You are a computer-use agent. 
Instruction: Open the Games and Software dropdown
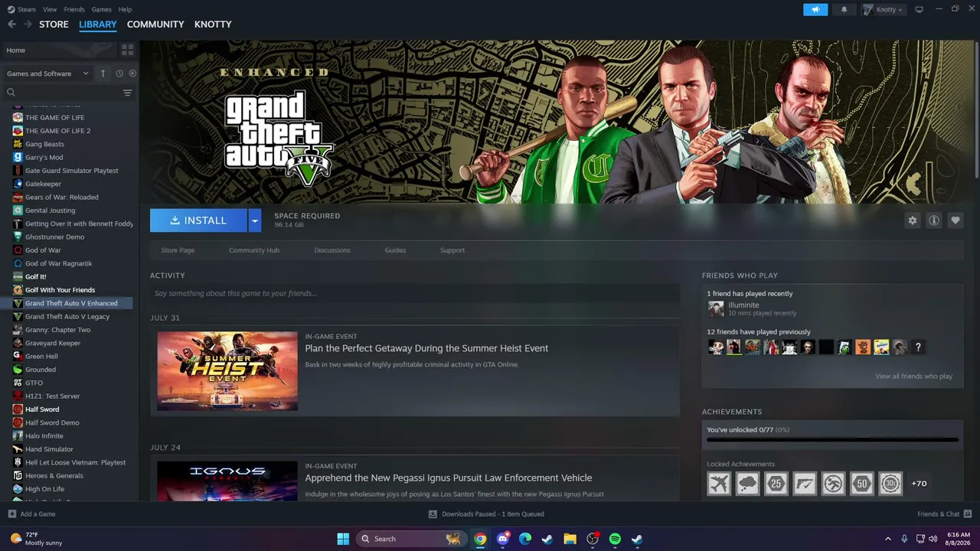coord(48,73)
